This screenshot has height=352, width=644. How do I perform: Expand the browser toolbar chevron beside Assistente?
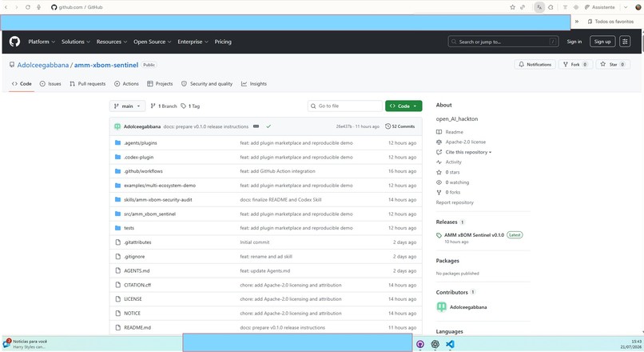tap(626, 7)
